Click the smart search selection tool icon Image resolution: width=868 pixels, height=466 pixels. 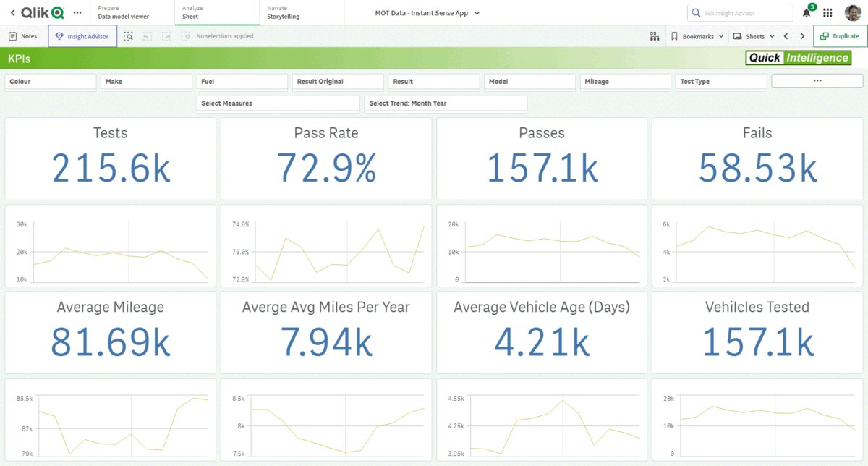128,36
